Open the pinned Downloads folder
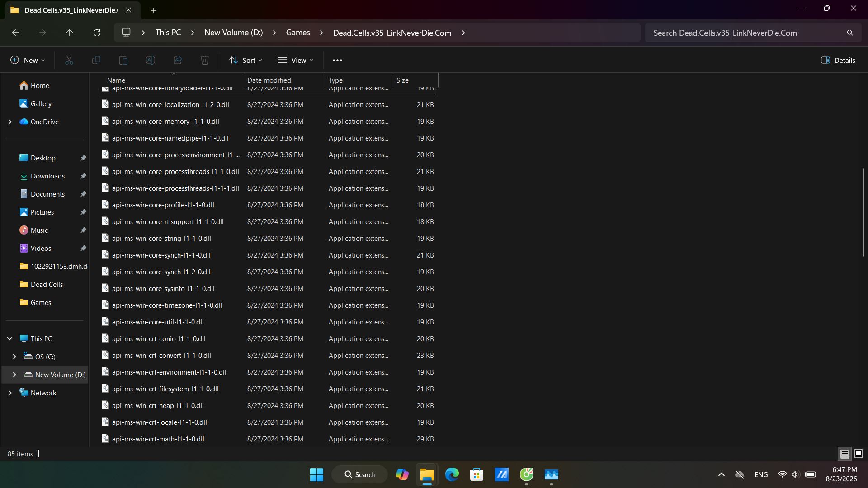Screen dimensions: 868x488 (x=47, y=176)
